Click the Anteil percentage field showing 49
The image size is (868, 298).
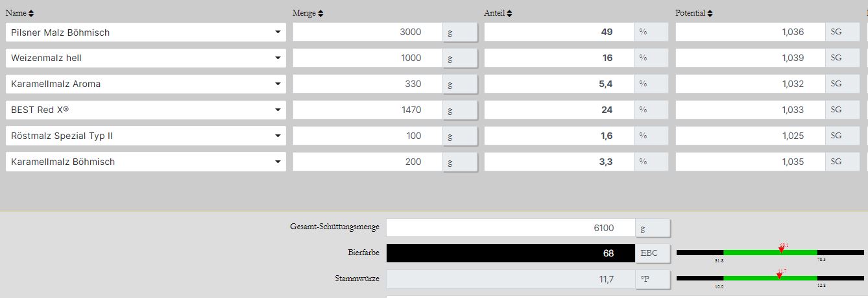point(559,32)
